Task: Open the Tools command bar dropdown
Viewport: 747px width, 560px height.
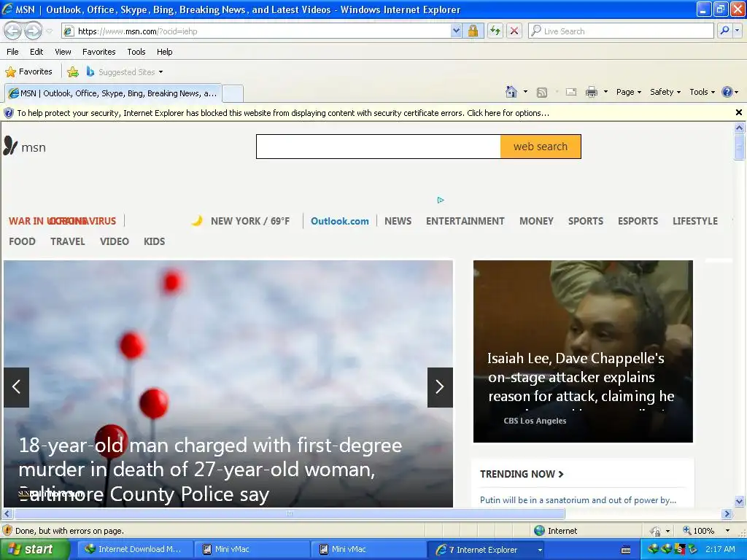Action: coord(703,92)
